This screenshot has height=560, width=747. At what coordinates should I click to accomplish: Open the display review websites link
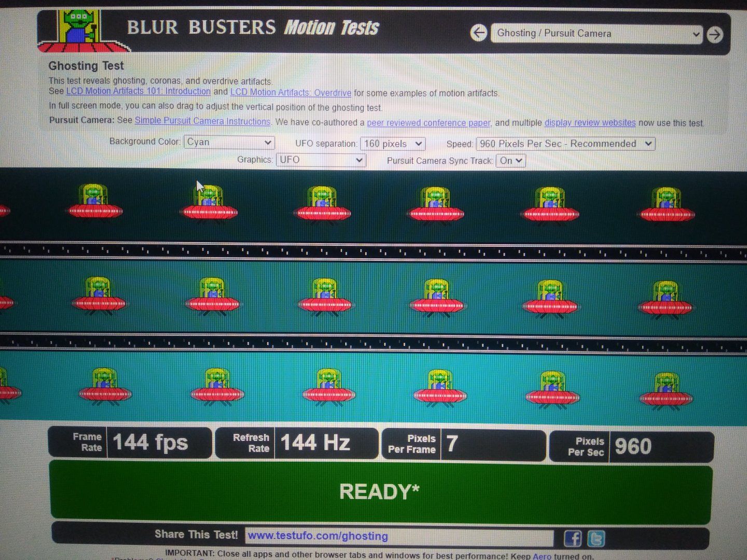[x=590, y=123]
